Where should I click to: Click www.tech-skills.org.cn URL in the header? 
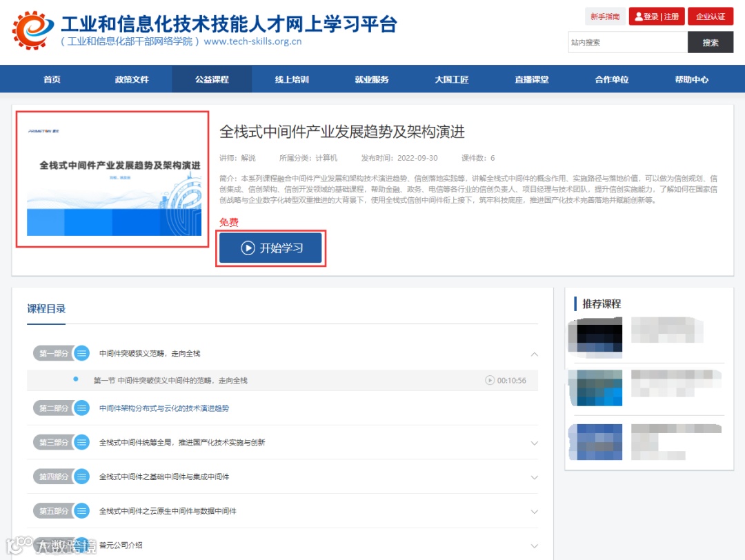pyautogui.click(x=252, y=41)
